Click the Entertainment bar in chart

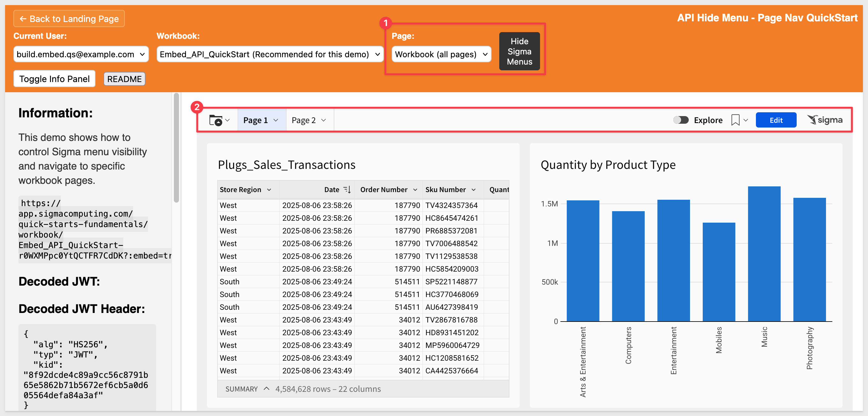tap(673, 260)
